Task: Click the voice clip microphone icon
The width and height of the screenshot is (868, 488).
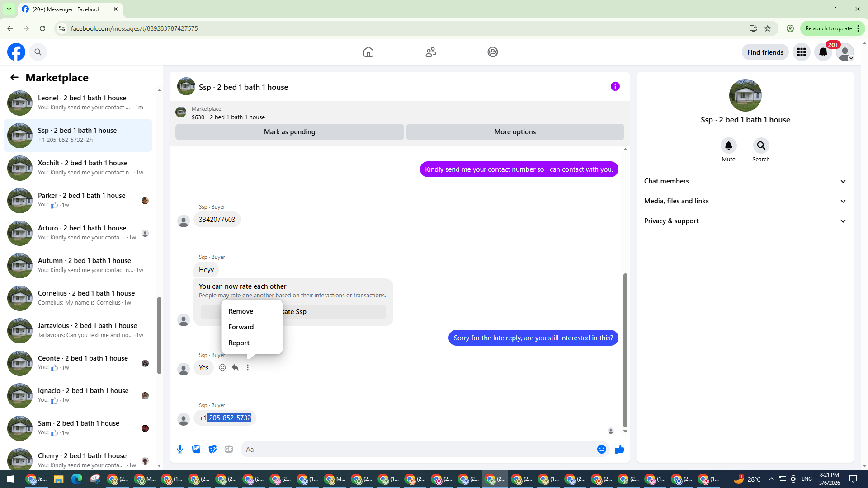Action: click(x=180, y=449)
